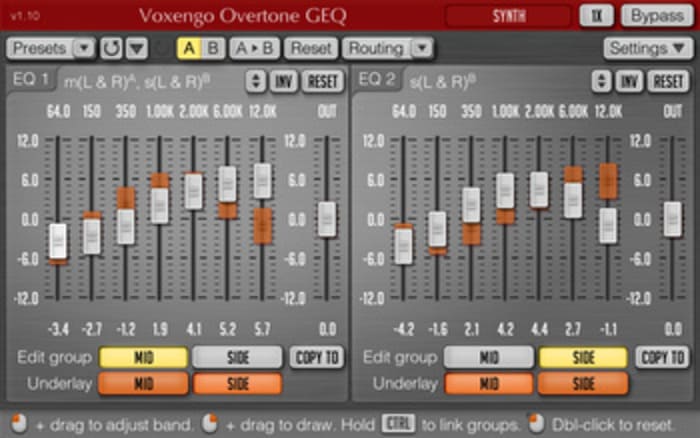Toggle SIDE underlay in EQ 2
Image resolution: width=700 pixels, height=438 pixels.
click(583, 384)
